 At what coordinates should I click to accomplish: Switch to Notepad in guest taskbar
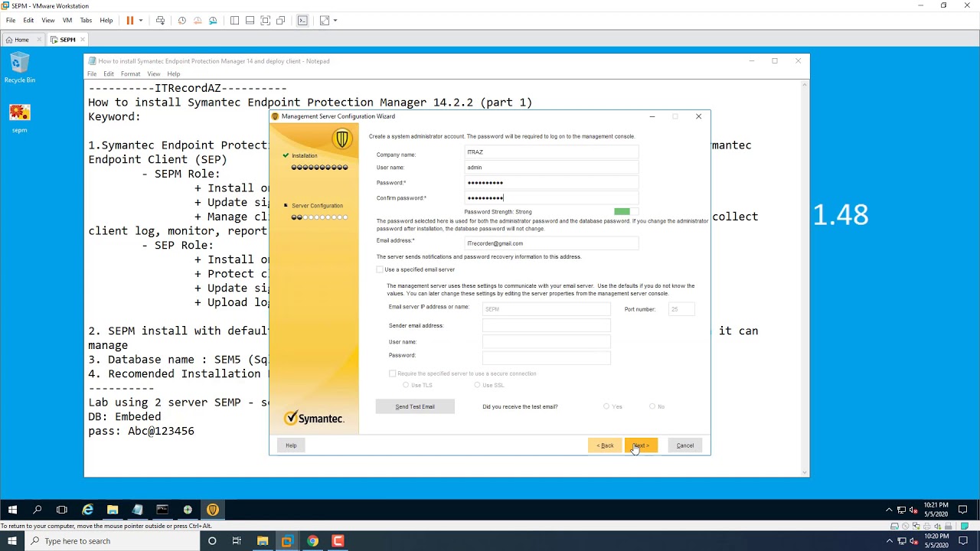[138, 510]
